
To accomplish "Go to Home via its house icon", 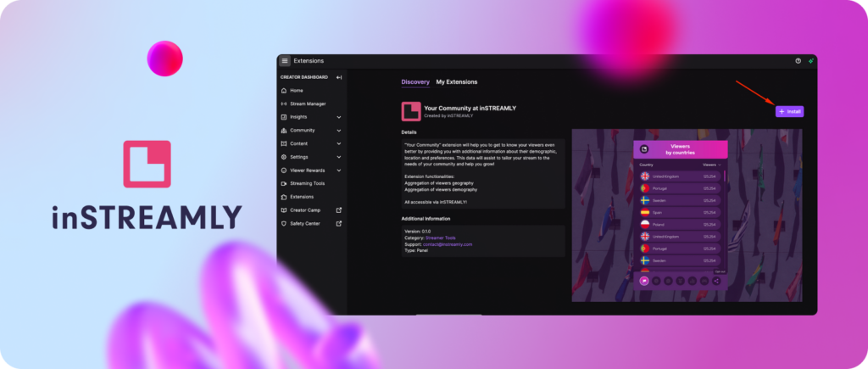I will (x=284, y=90).
